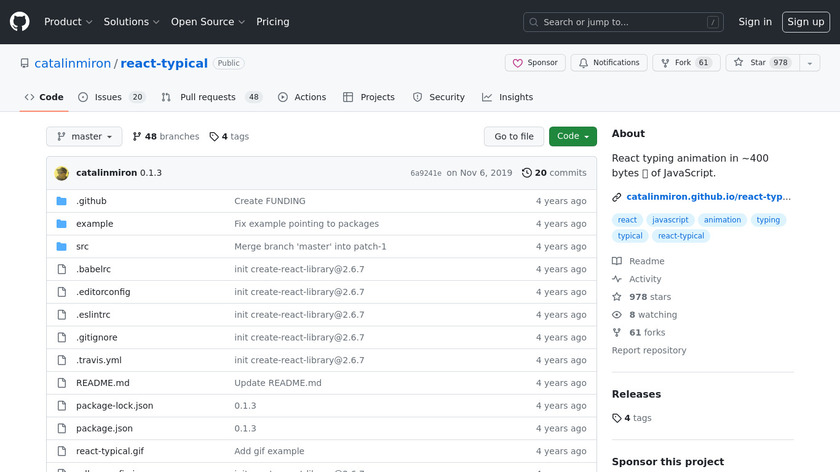Open the star list dropdown arrow
Image resolution: width=840 pixels, height=472 pixels.
tap(809, 63)
